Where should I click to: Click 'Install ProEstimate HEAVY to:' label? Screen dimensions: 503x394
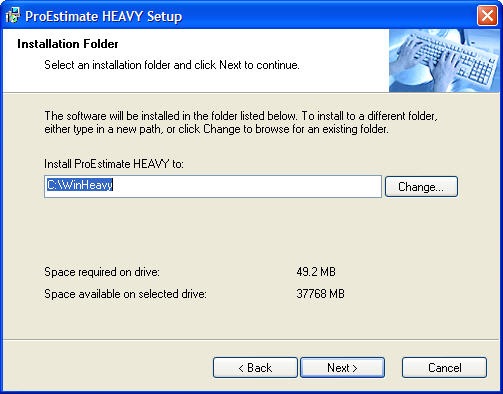(114, 164)
